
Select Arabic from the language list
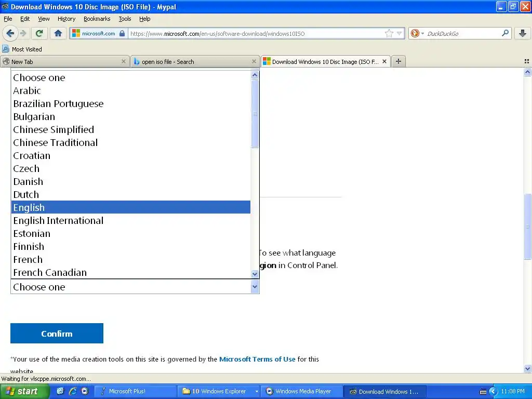click(x=131, y=90)
